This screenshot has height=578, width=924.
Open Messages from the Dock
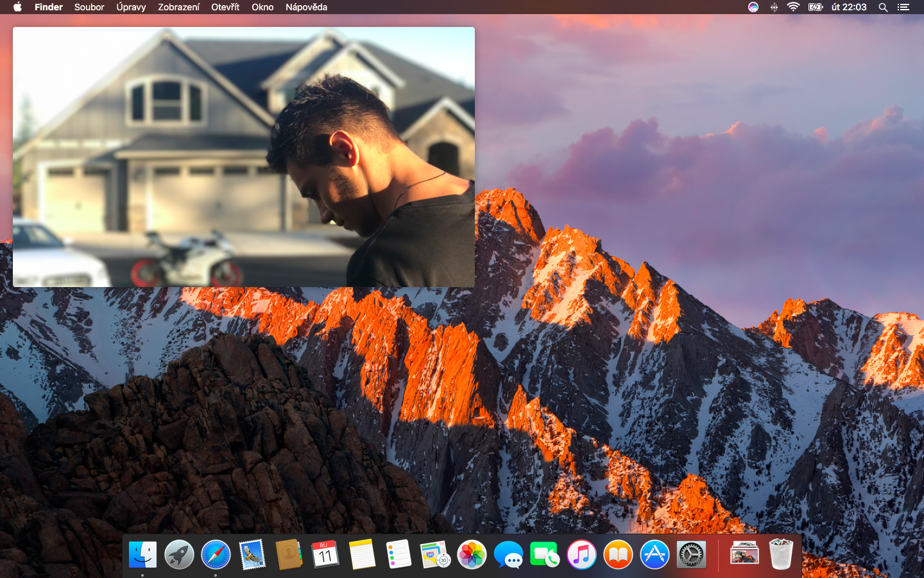(x=508, y=554)
